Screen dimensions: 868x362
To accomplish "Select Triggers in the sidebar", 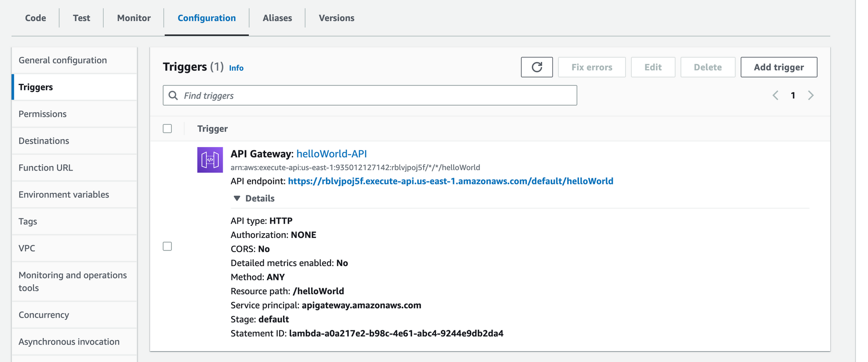I will click(x=74, y=87).
